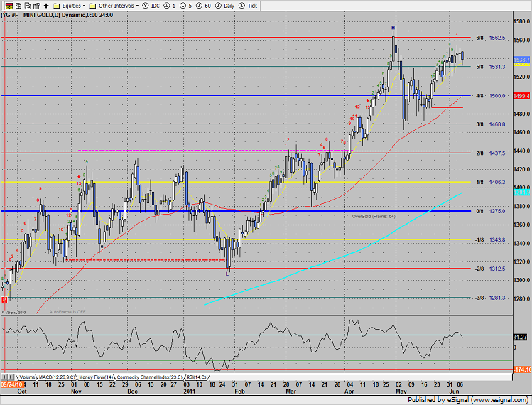
Task: Click the 4/8 1500.0 level label
Action: pos(491,96)
